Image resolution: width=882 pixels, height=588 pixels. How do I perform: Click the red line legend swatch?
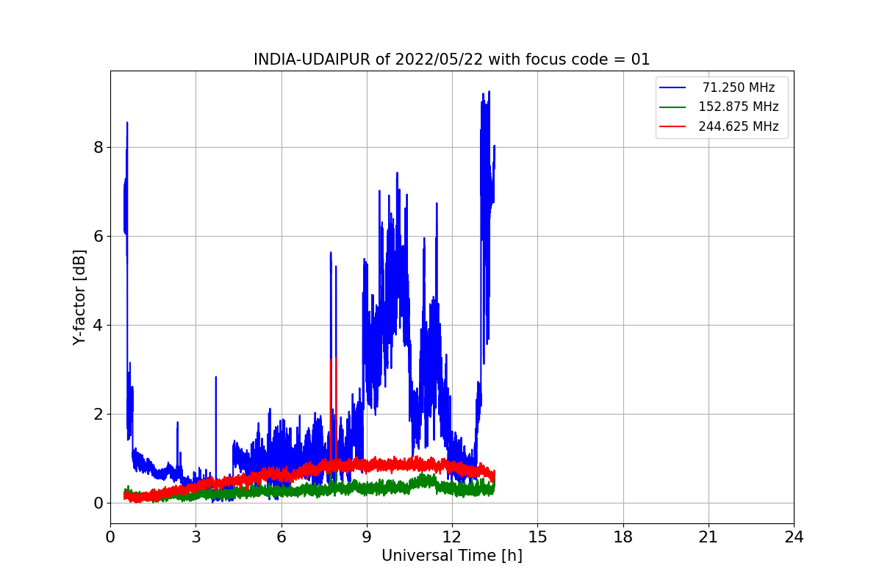tap(674, 126)
